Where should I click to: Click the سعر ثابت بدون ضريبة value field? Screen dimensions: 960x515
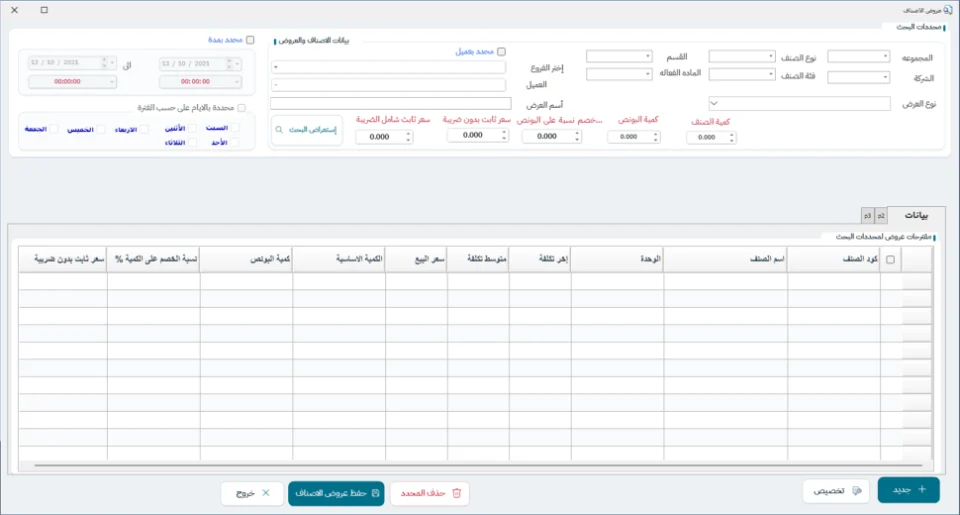pos(473,135)
